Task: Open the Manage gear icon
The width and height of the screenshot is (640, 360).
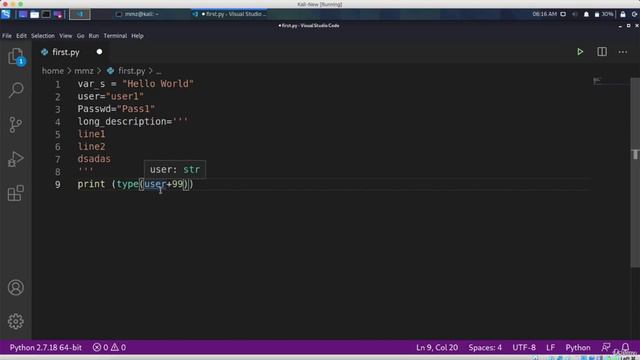Action: point(16,322)
